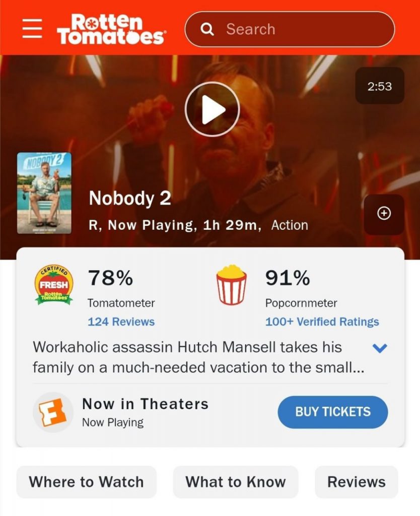Open the Nobody 2 poster thumbnail
This screenshot has height=516, width=420.
(44, 193)
